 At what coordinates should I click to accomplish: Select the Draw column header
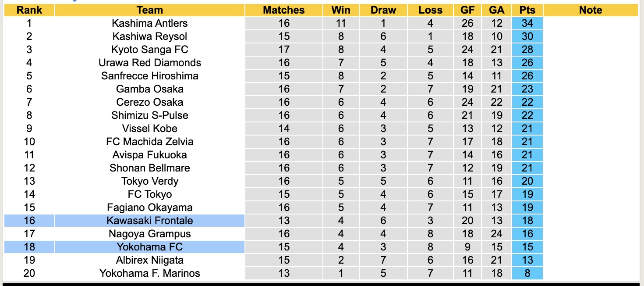tap(383, 10)
